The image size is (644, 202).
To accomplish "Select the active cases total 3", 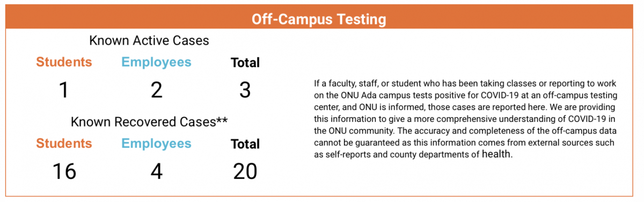I will pyautogui.click(x=245, y=90).
